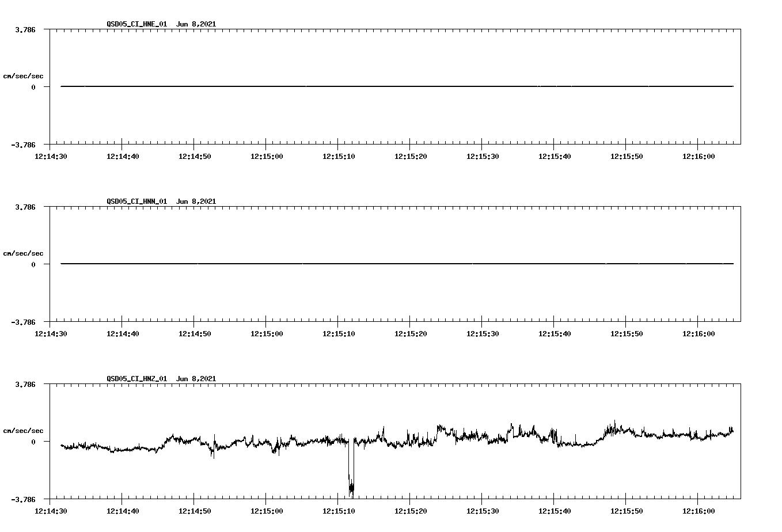Click 12:14:40 time label on HNE plot
Viewport: 782px width, 532px height.
point(122,157)
